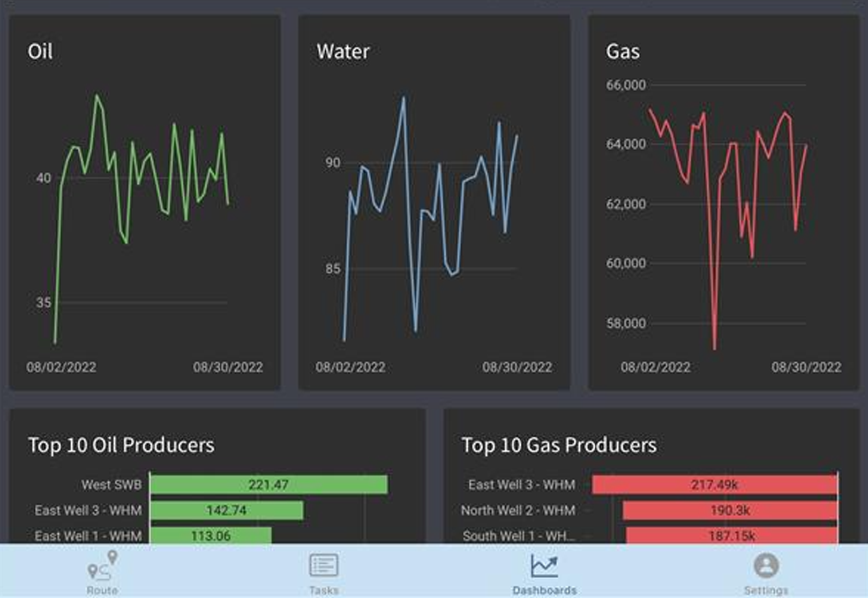
Task: Open the Tasks list icon
Action: (x=324, y=565)
